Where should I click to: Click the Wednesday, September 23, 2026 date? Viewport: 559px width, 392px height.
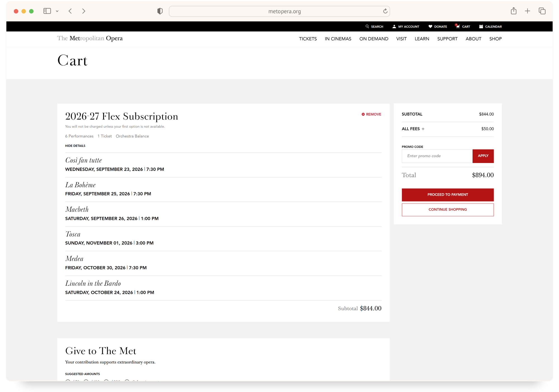tap(104, 169)
